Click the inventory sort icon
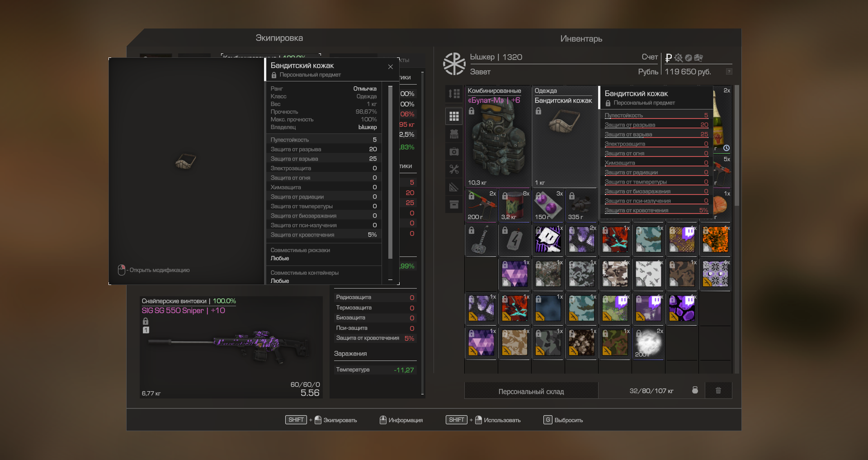 [454, 94]
